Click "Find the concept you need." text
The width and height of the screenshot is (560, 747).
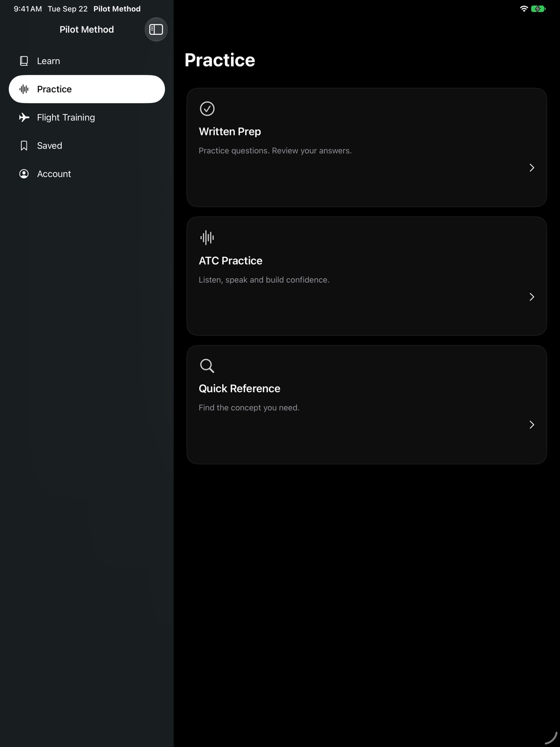click(x=249, y=408)
